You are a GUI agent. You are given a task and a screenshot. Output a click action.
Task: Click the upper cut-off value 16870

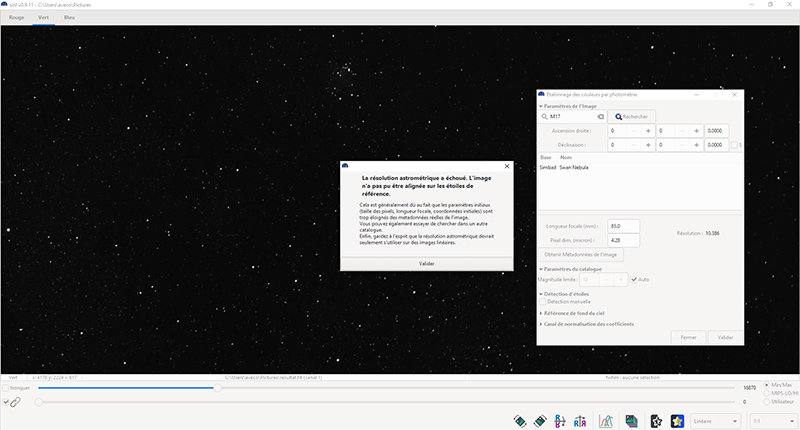(749, 388)
